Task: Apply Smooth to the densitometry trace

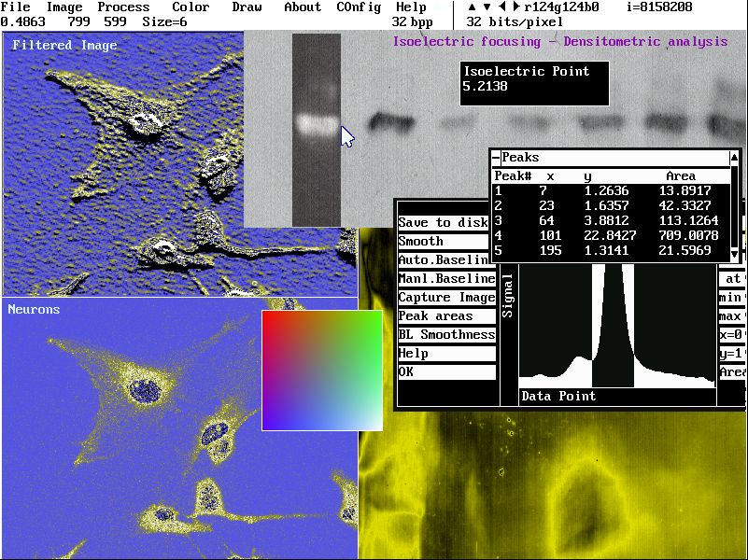Action: click(x=445, y=241)
